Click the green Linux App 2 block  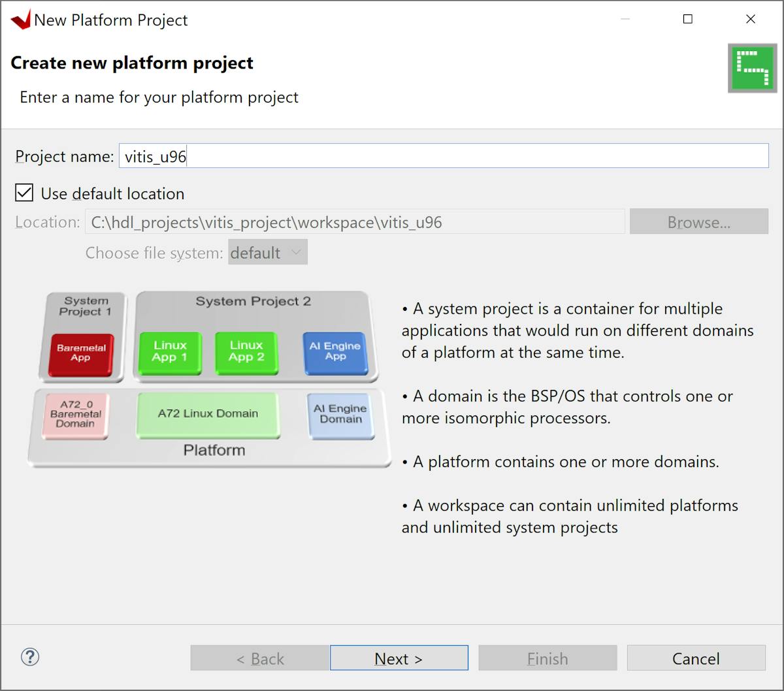(246, 351)
